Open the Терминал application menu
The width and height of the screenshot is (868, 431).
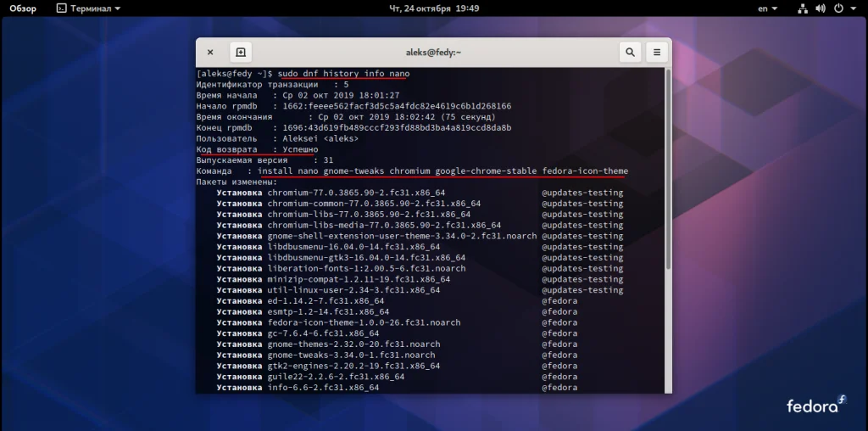point(89,8)
